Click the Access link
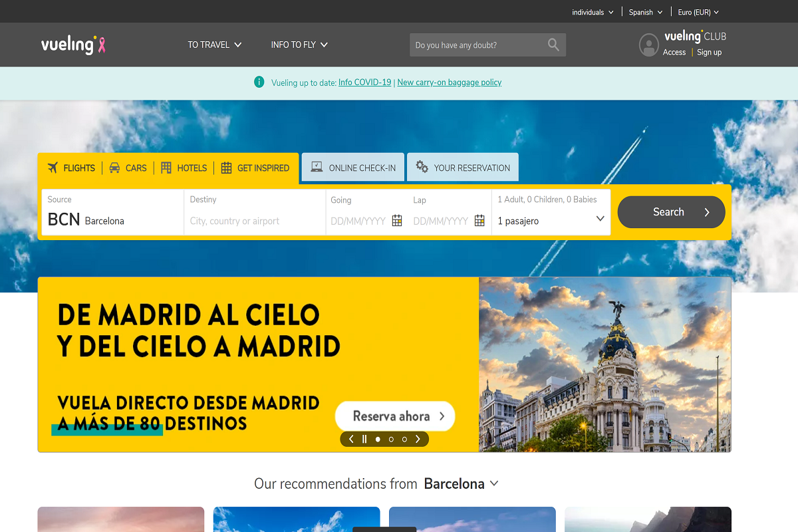The image size is (798, 532). 674,52
